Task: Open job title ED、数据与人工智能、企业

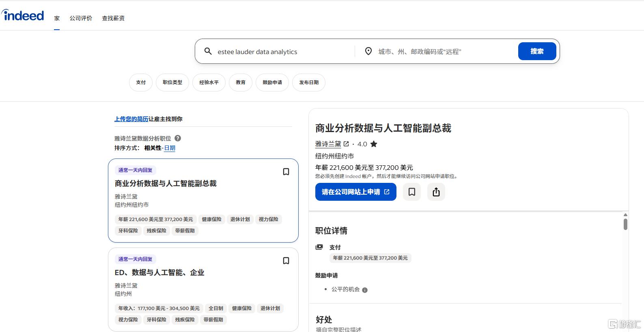Action: tap(159, 273)
